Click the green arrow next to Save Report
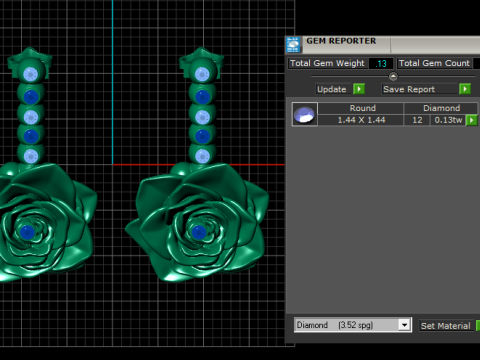 [x=465, y=89]
